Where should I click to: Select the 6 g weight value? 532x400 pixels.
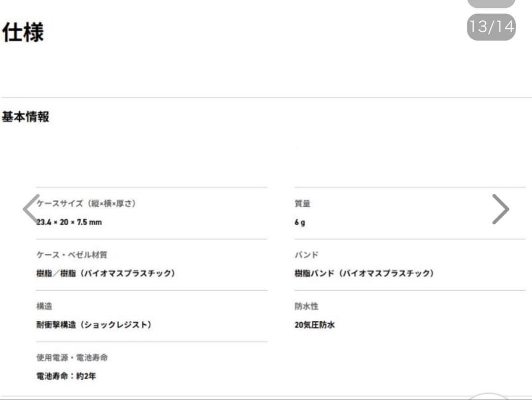(300, 222)
